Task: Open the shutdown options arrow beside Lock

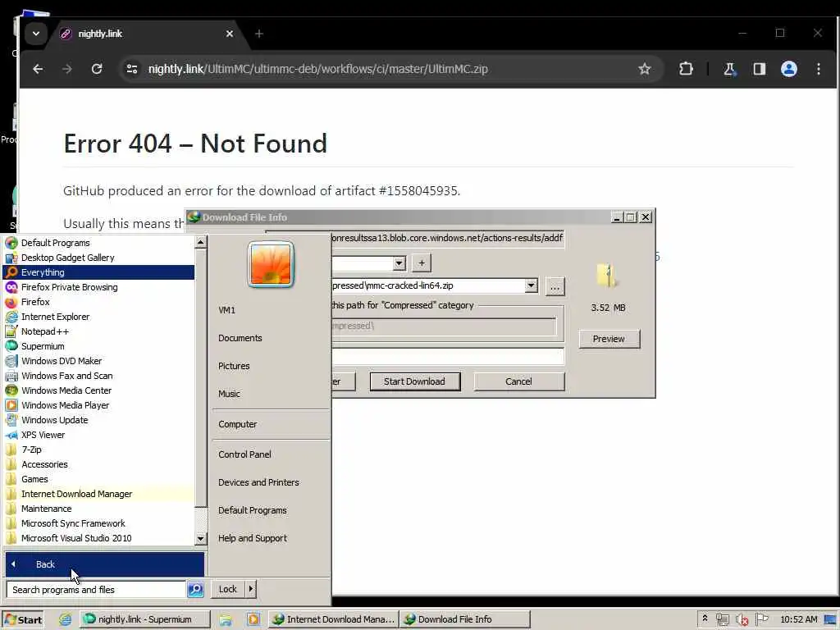Action: [x=251, y=589]
